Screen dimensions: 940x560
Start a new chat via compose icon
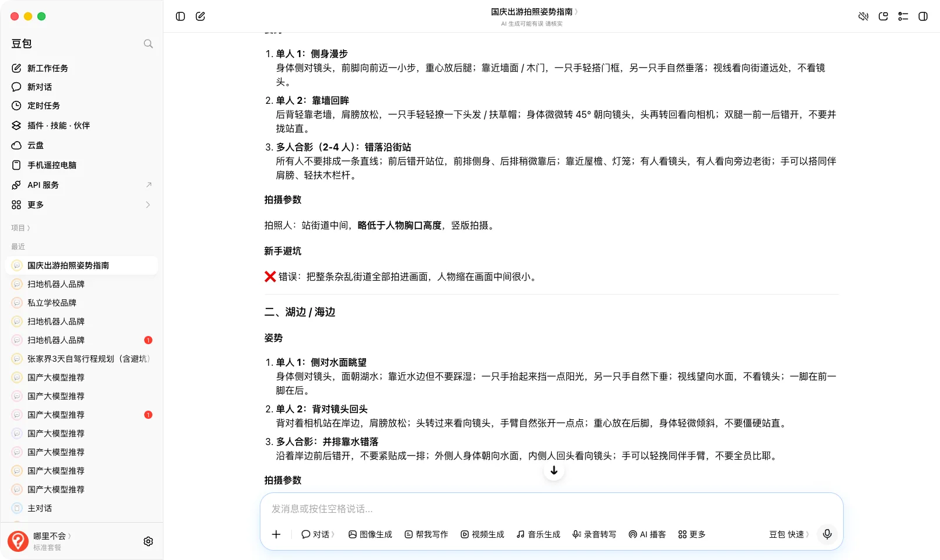(x=200, y=16)
